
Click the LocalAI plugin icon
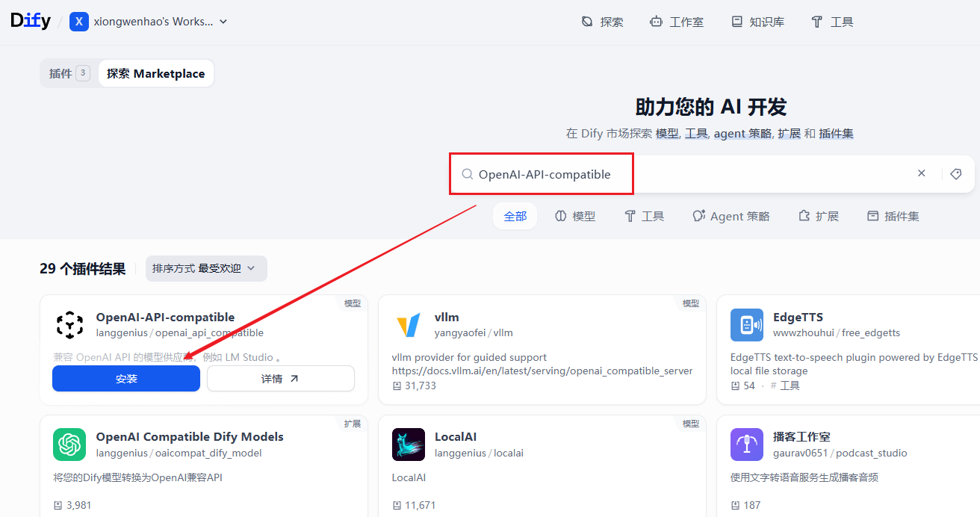[x=409, y=445]
